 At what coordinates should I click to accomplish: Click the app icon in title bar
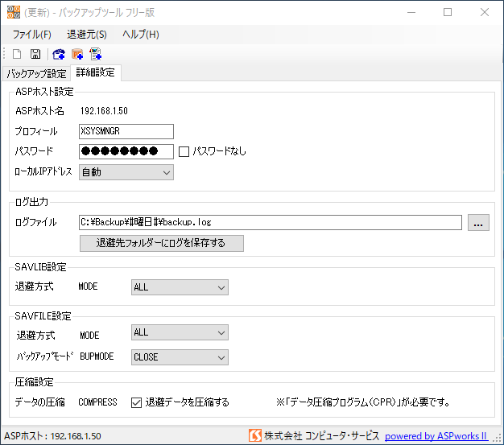click(14, 12)
